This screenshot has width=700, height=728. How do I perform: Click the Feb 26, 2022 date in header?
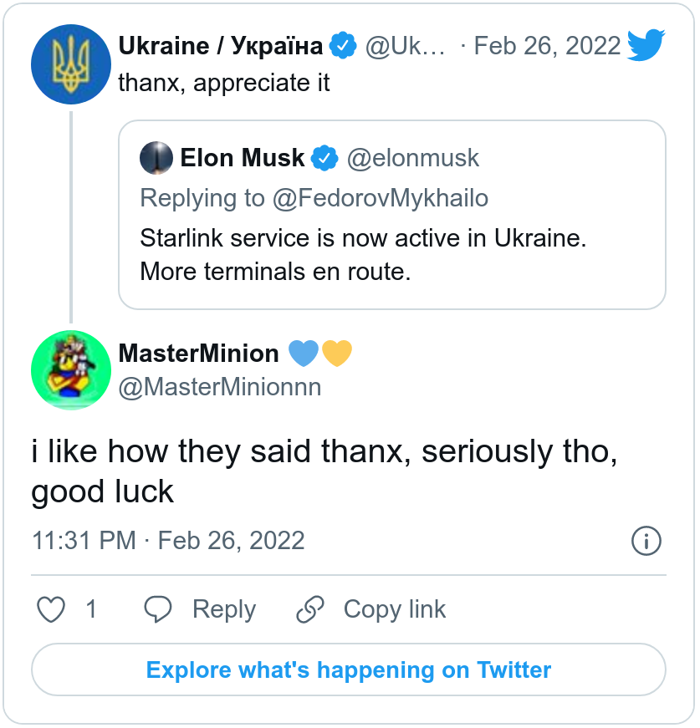(547, 46)
